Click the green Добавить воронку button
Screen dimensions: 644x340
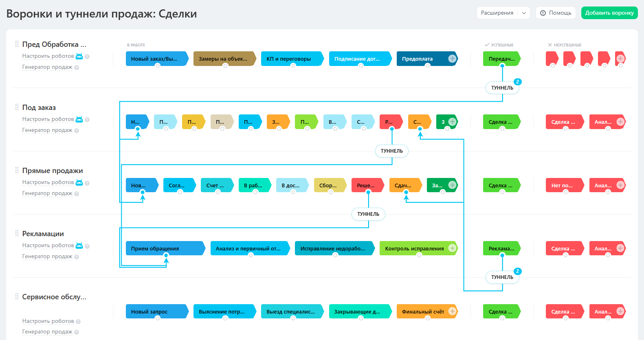(609, 13)
